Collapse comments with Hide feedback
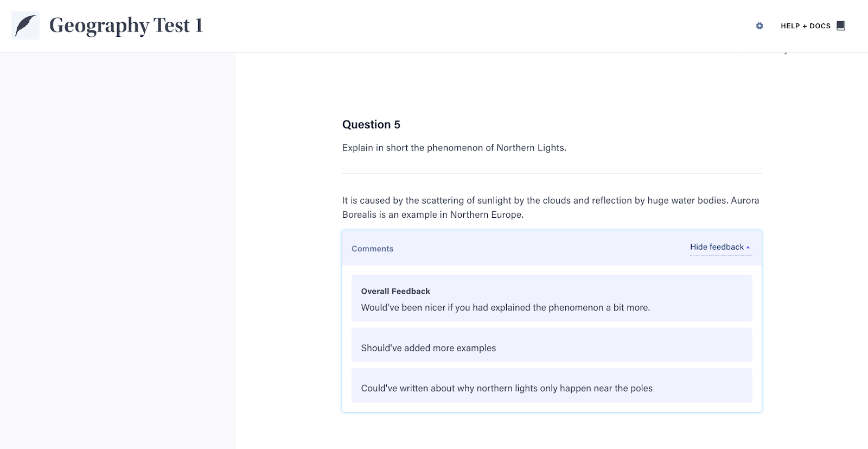The height and width of the screenshot is (449, 868). 717,247
